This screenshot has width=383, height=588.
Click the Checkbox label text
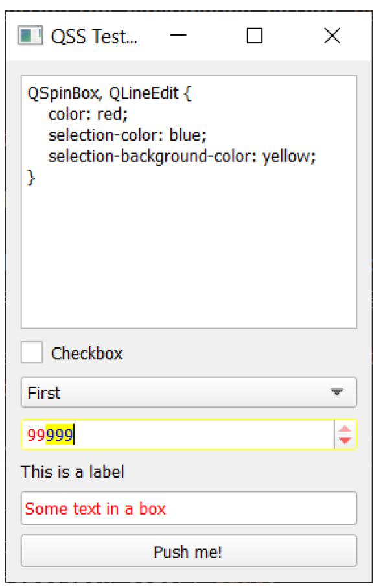(x=87, y=353)
